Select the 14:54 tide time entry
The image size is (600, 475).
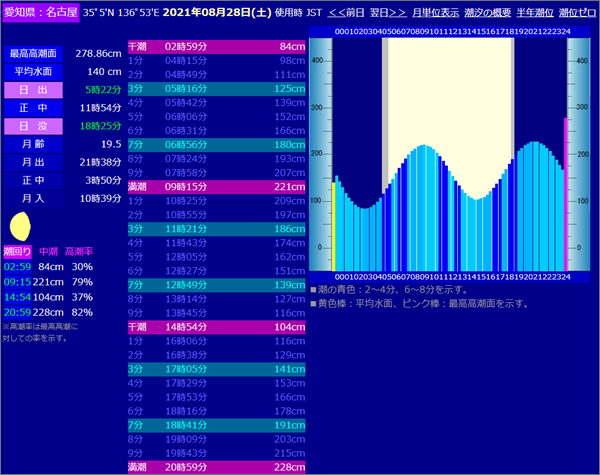click(x=17, y=297)
